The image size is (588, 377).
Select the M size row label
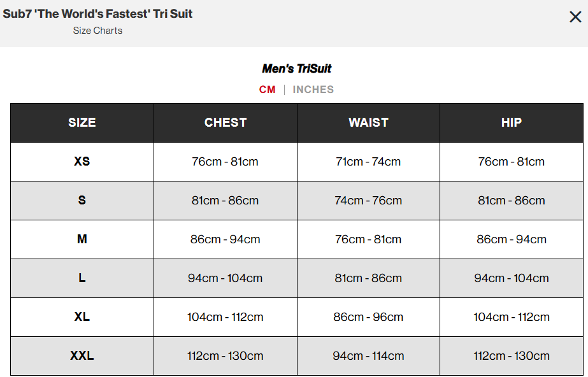(82, 239)
